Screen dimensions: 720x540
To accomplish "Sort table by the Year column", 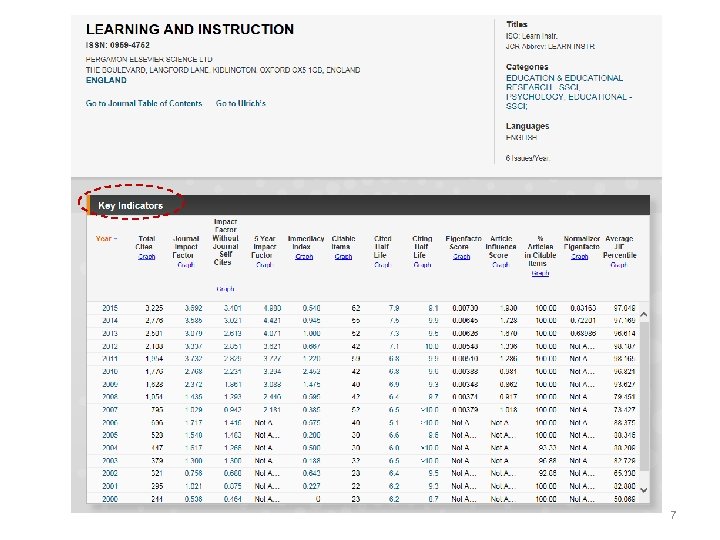I will click(x=107, y=238).
